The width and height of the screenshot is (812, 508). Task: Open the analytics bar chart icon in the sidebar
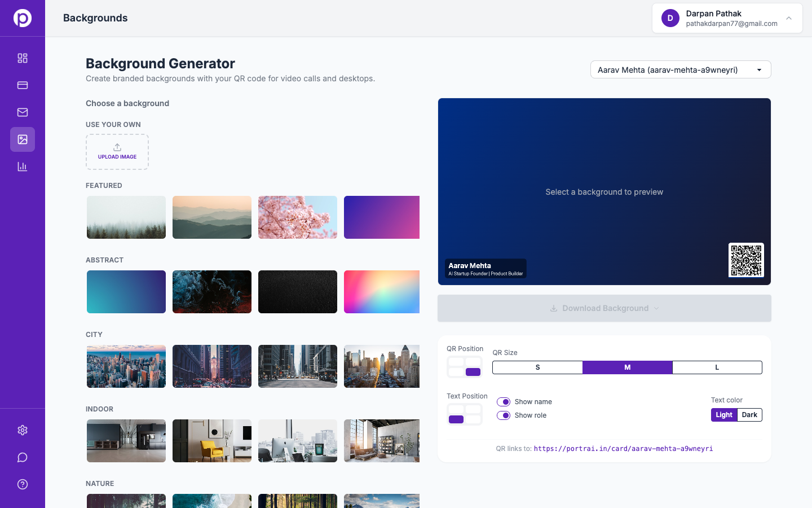[23, 167]
